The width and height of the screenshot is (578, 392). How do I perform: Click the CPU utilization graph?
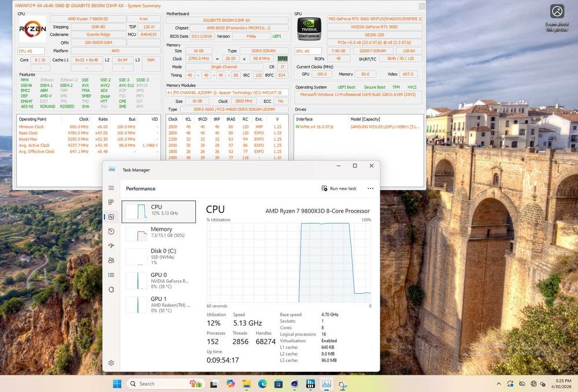pyautogui.click(x=288, y=262)
